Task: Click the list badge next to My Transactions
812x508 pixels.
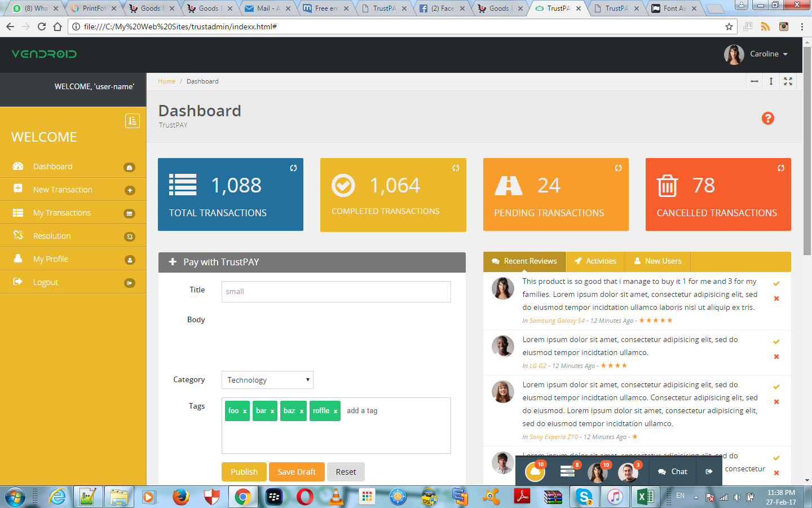Action: pos(130,213)
